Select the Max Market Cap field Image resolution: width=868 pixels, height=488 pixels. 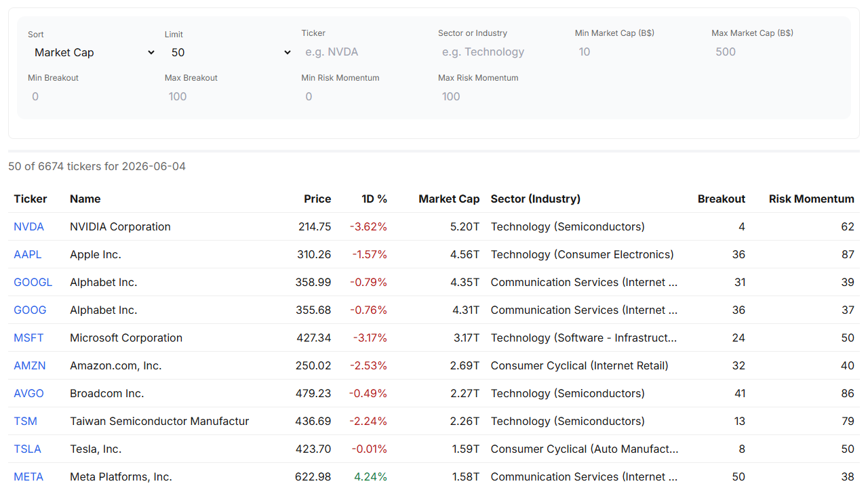pos(776,52)
